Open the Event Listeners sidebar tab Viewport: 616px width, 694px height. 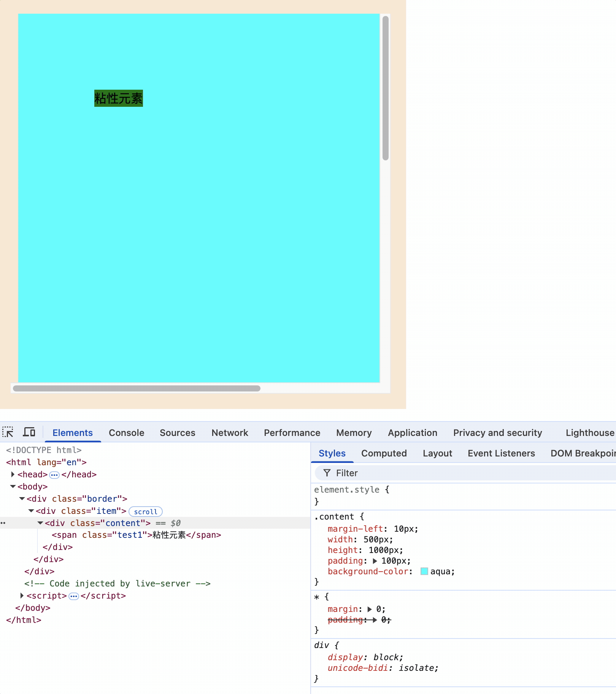[x=502, y=453]
